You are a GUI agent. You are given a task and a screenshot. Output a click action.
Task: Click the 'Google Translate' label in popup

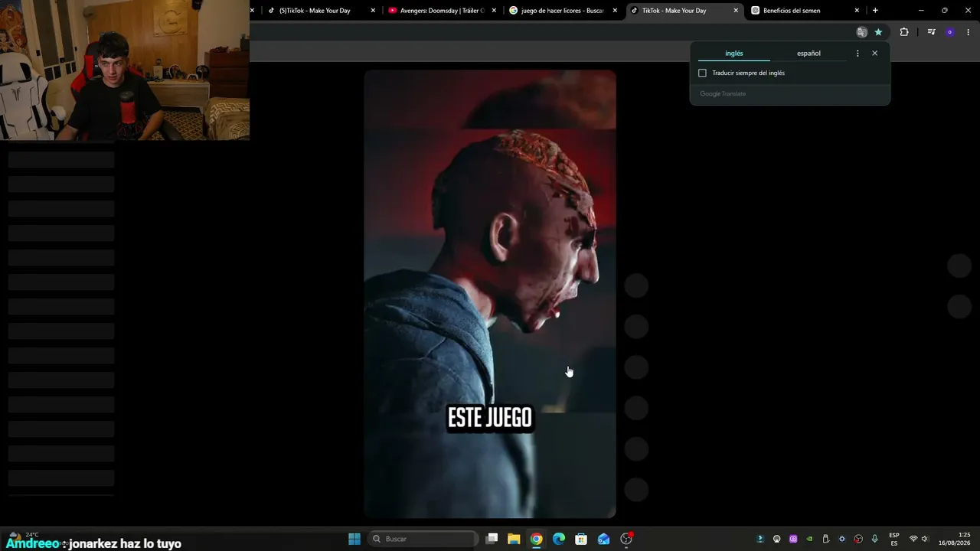coord(723,93)
